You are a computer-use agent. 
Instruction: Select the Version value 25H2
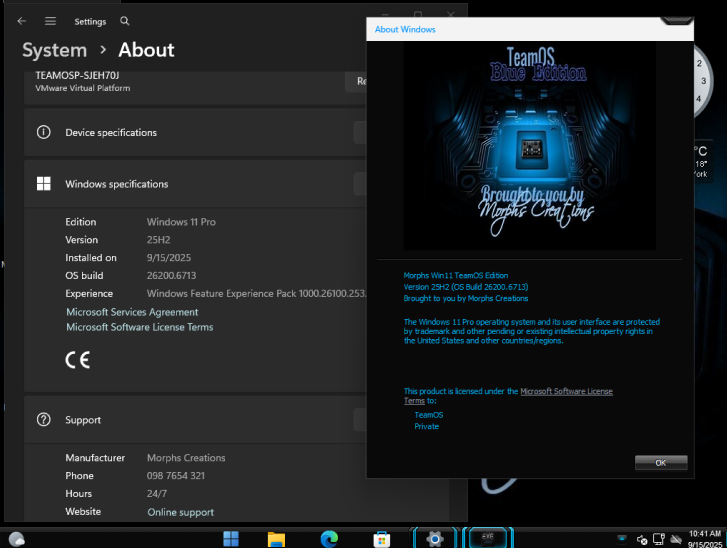tap(159, 240)
